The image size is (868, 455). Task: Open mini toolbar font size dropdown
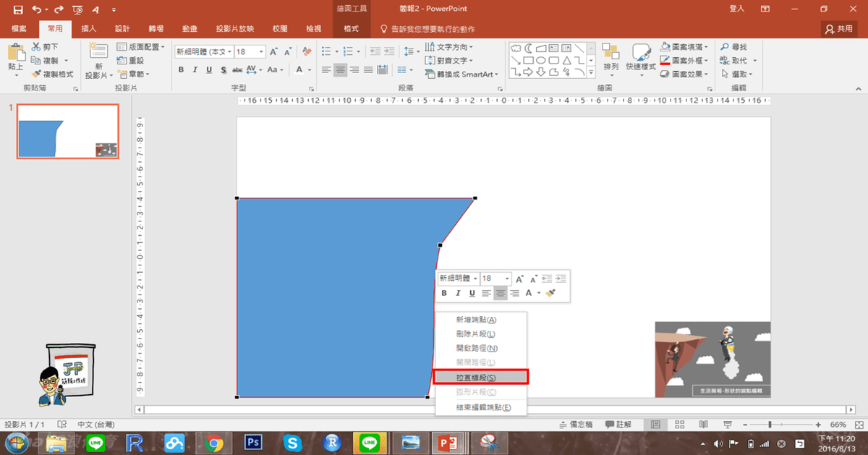(508, 278)
